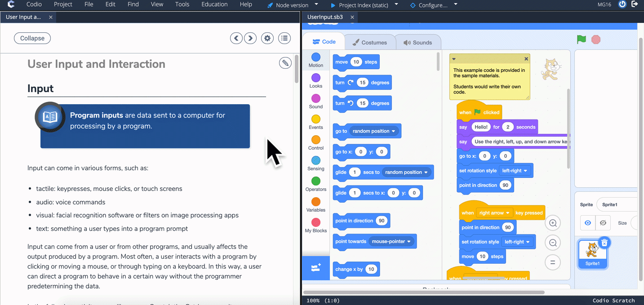Select the Sensing block category
This screenshot has height=305, width=644.
point(316,164)
